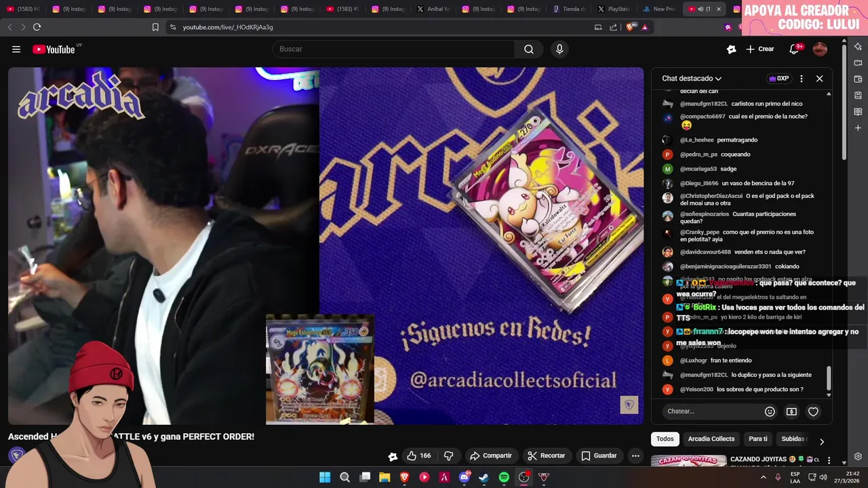
Task: Open the Windows Start menu
Action: 325,477
